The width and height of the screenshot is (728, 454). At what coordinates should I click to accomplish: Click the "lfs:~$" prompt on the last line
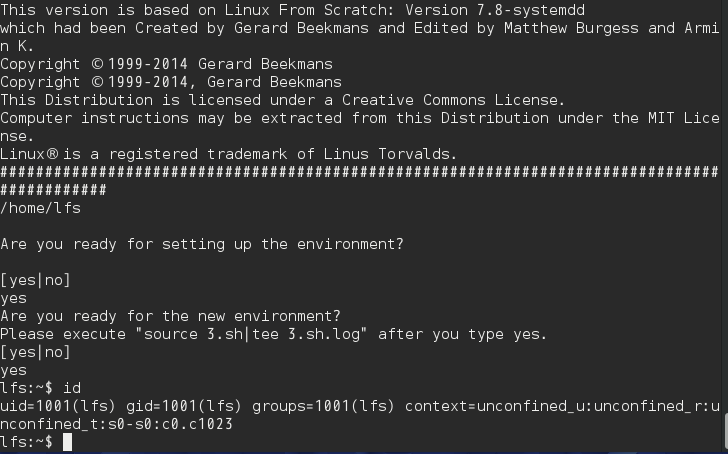tap(27, 442)
